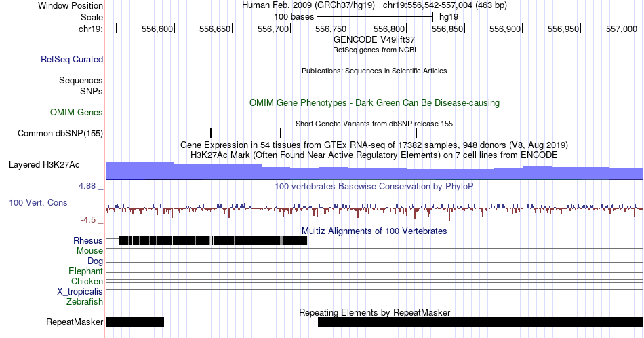The width and height of the screenshot is (644, 338).
Task: Click the Zebrafish alignment row label
Action: [x=85, y=301]
